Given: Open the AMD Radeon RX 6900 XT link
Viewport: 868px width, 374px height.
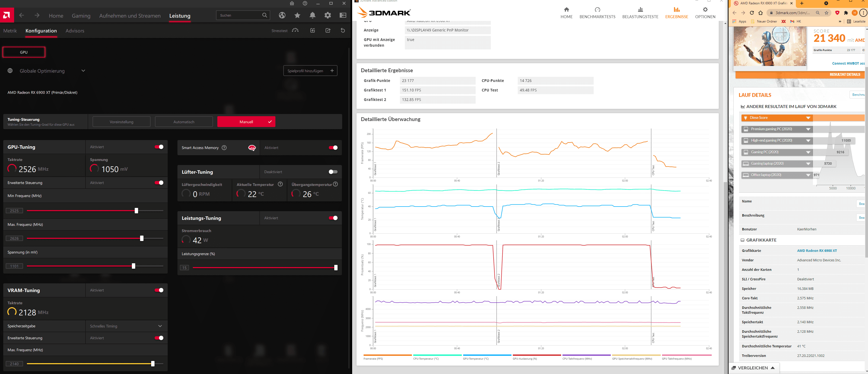Looking at the screenshot, I should [x=817, y=251].
